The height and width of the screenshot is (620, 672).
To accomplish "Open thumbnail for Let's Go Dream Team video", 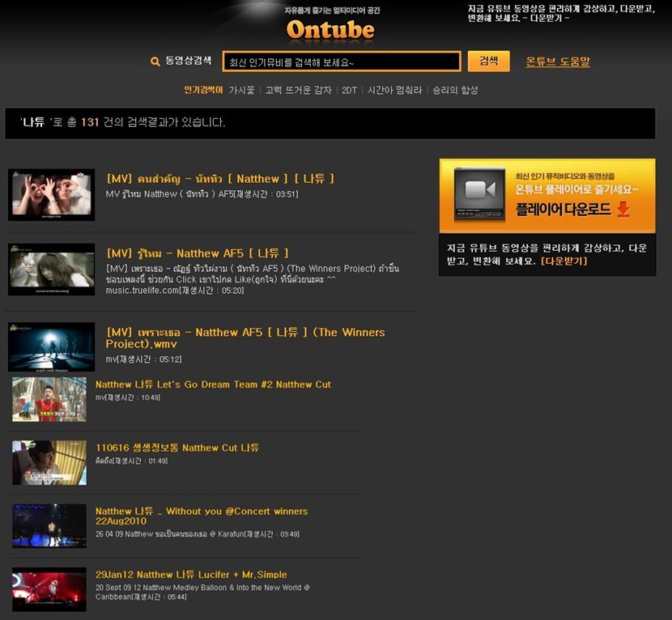I will (x=49, y=399).
